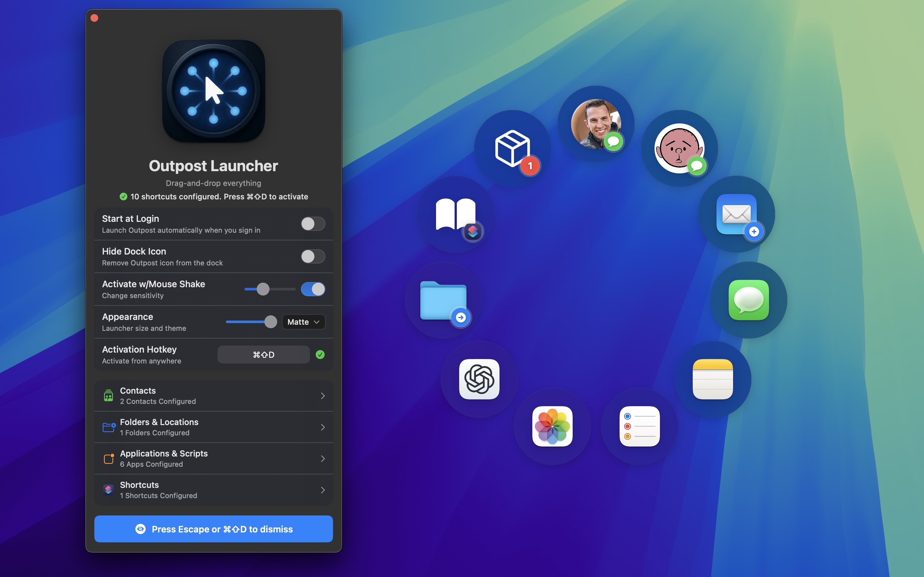Enable Start at Login
The width and height of the screenshot is (924, 577).
[x=313, y=224]
